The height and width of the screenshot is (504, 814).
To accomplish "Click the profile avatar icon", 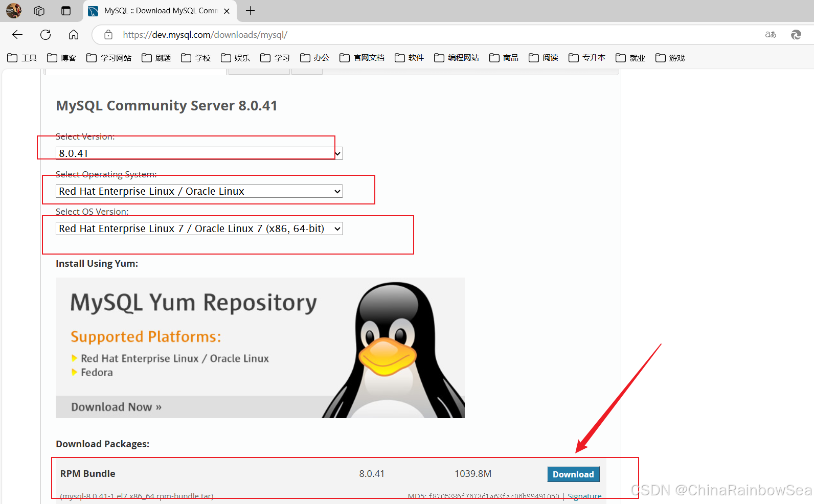I will point(14,11).
